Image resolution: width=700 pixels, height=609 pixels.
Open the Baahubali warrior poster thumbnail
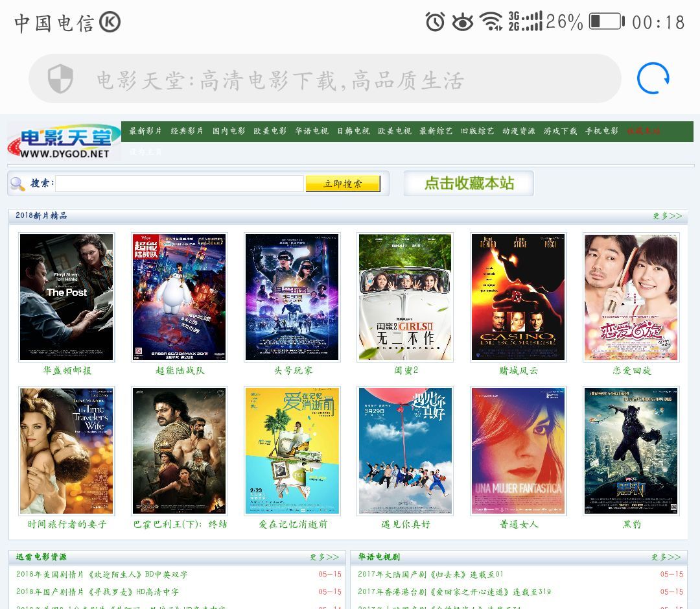point(179,451)
